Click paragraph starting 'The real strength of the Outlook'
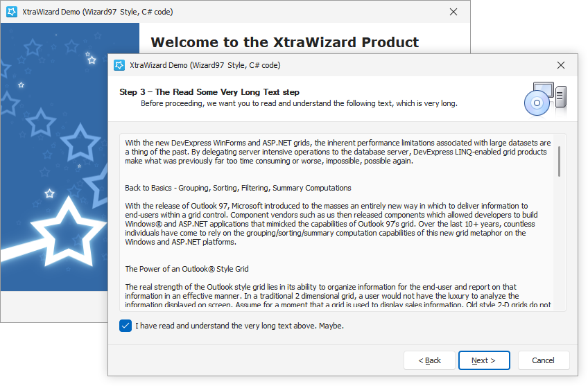Viewport: 588px width, 386px height. tap(338, 296)
